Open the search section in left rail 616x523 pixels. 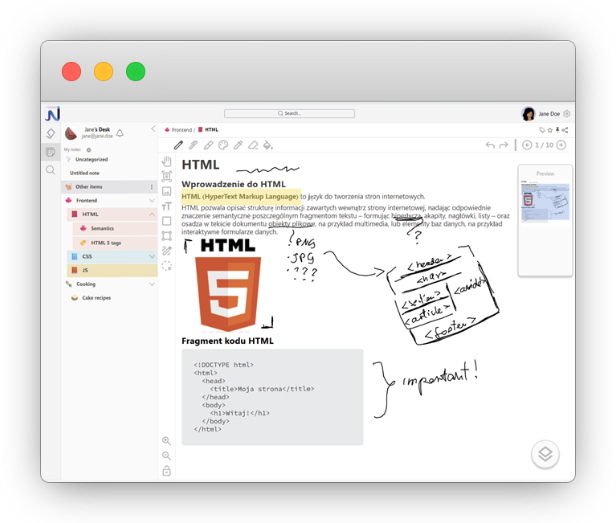pyautogui.click(x=51, y=170)
